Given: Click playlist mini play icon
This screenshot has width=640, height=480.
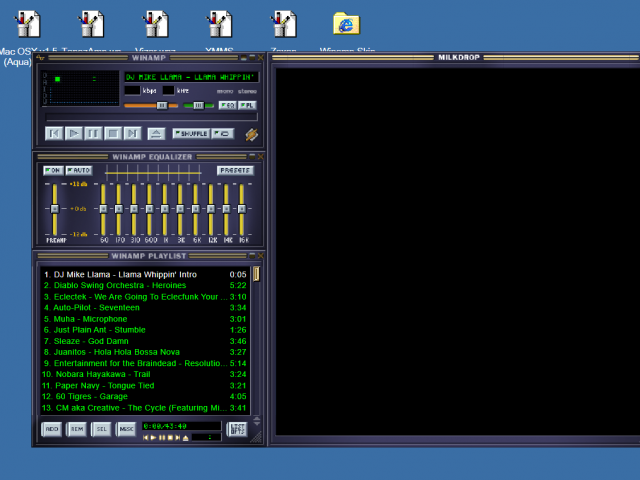Looking at the screenshot, I should [153, 438].
